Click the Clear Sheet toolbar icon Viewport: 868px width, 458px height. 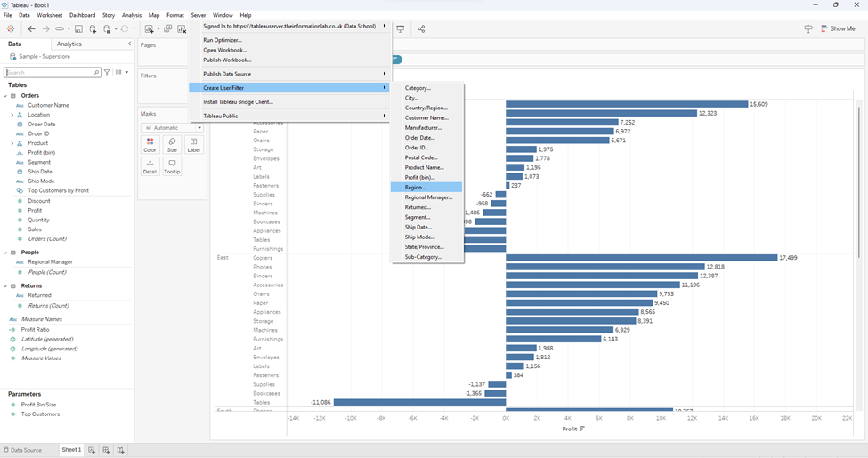pos(182,28)
